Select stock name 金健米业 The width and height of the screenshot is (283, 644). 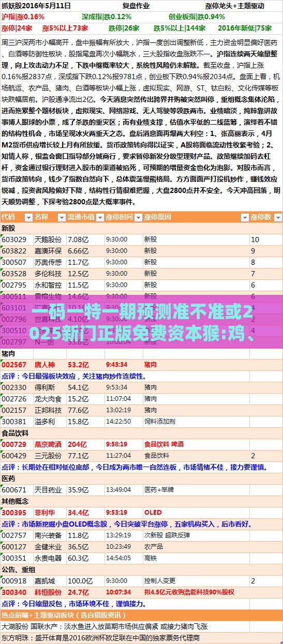point(48,546)
